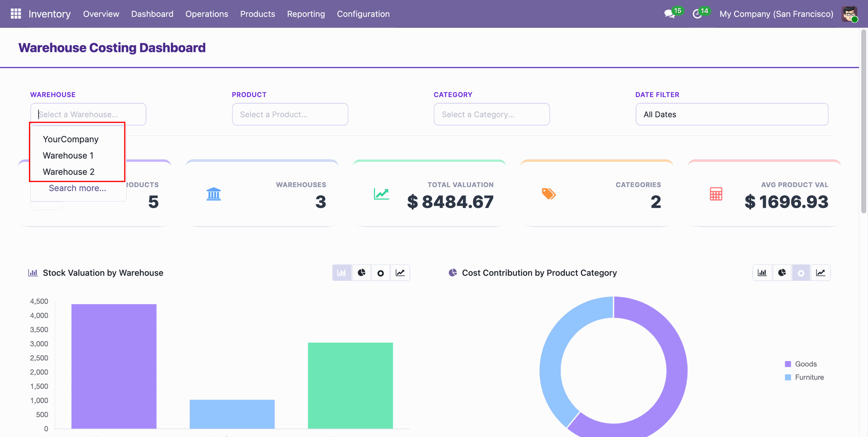
Task: Open the Configuration menu
Action: (x=363, y=14)
